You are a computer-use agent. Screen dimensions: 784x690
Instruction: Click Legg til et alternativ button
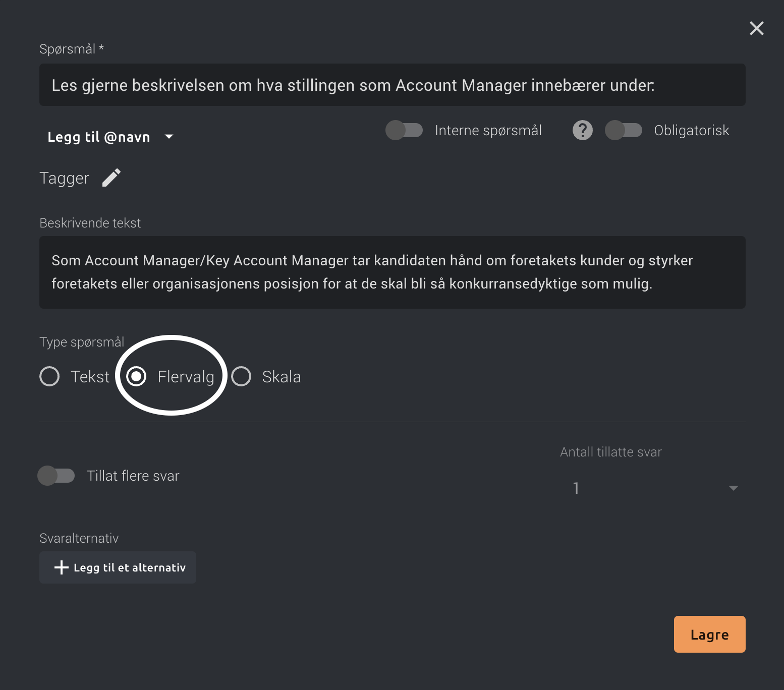[x=118, y=567]
